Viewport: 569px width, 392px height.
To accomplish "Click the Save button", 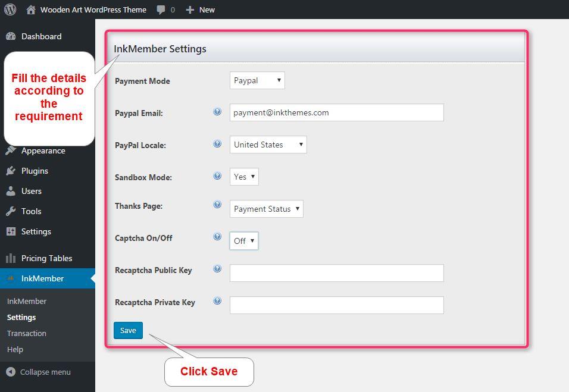I will [128, 330].
